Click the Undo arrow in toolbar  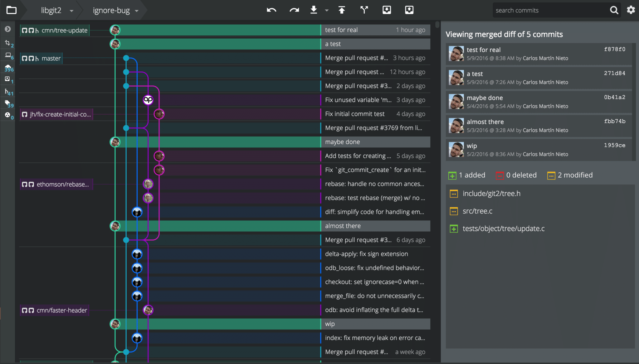271,10
